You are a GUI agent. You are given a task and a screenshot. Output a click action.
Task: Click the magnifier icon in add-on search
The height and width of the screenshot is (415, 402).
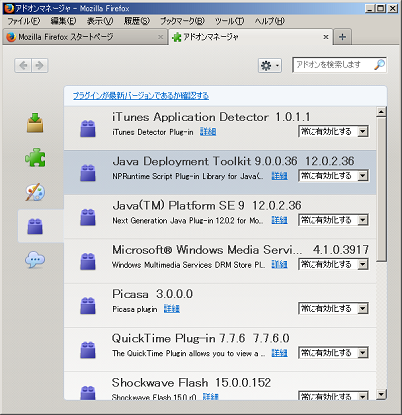379,65
